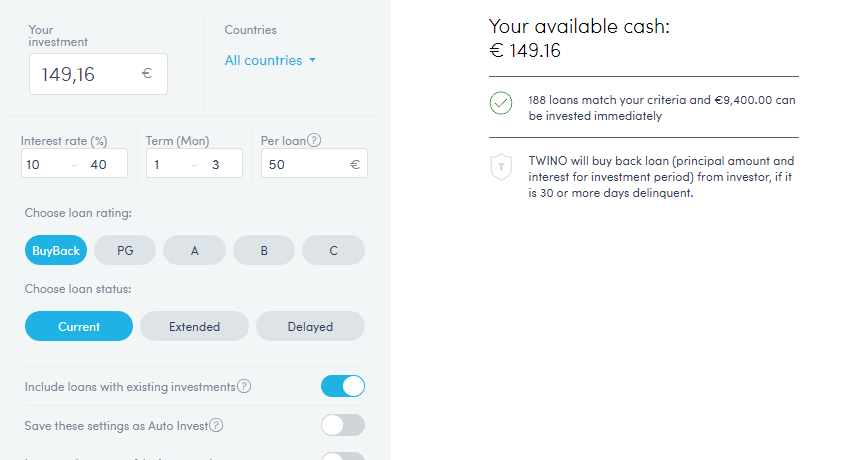
Task: Click the minimum interest rate field
Action: click(x=45, y=164)
